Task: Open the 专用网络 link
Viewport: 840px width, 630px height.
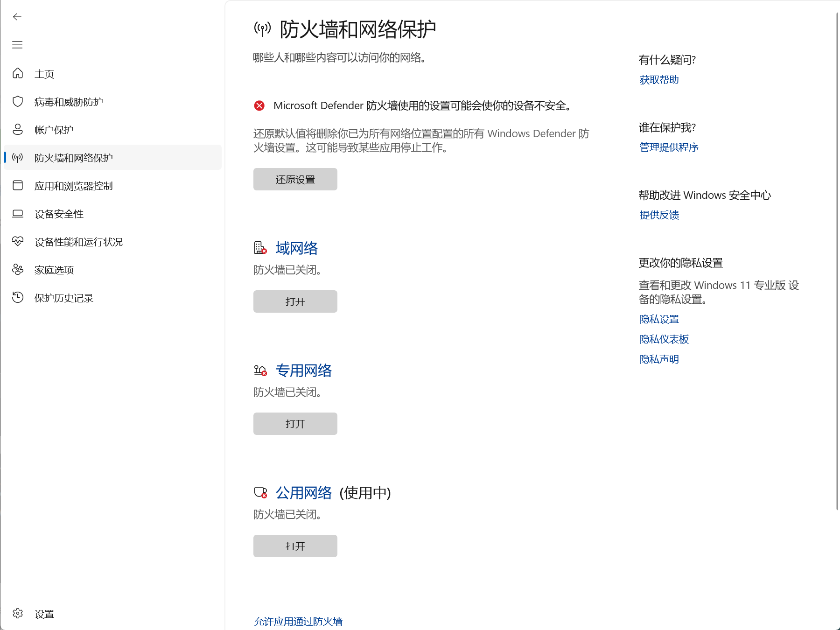Action: (304, 370)
